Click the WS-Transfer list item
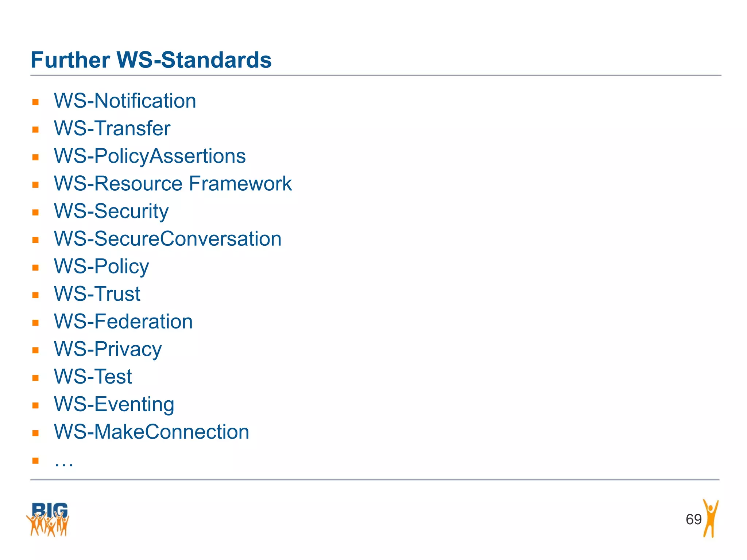Viewport: 747px width, 560px height. coord(112,128)
